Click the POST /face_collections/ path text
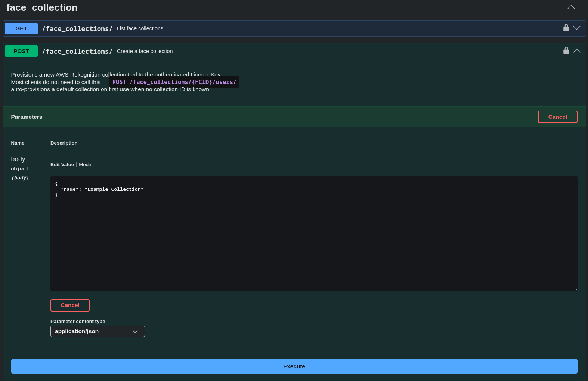The height and width of the screenshot is (381, 588). pos(77,52)
